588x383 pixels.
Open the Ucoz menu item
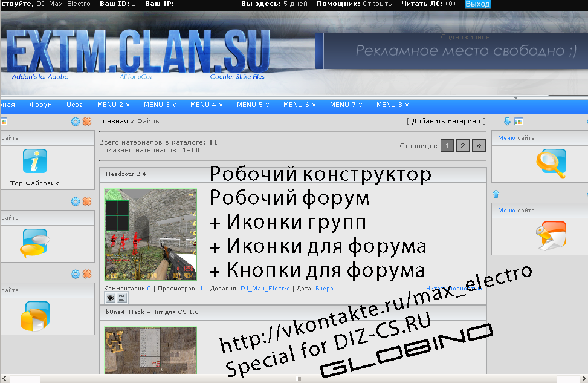74,105
